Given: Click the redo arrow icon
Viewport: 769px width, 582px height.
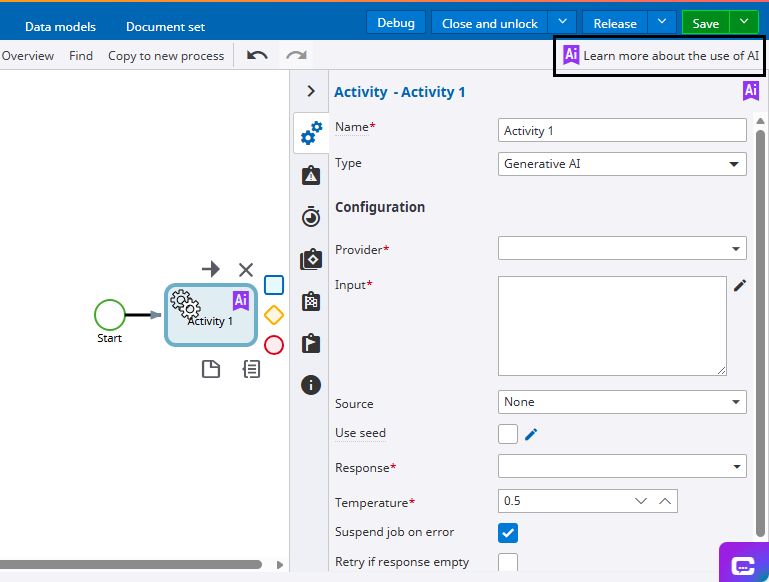Looking at the screenshot, I should coord(296,55).
